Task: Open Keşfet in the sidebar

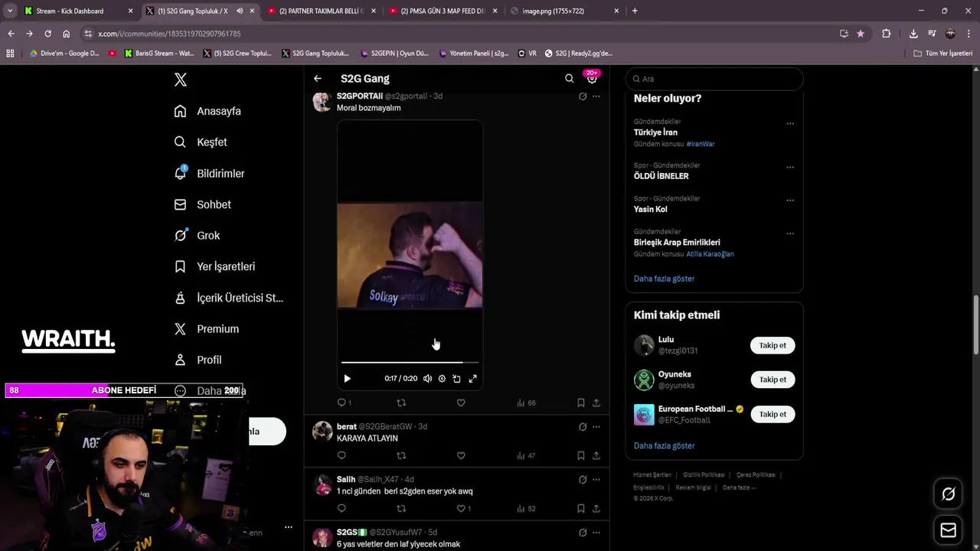Action: [201, 142]
